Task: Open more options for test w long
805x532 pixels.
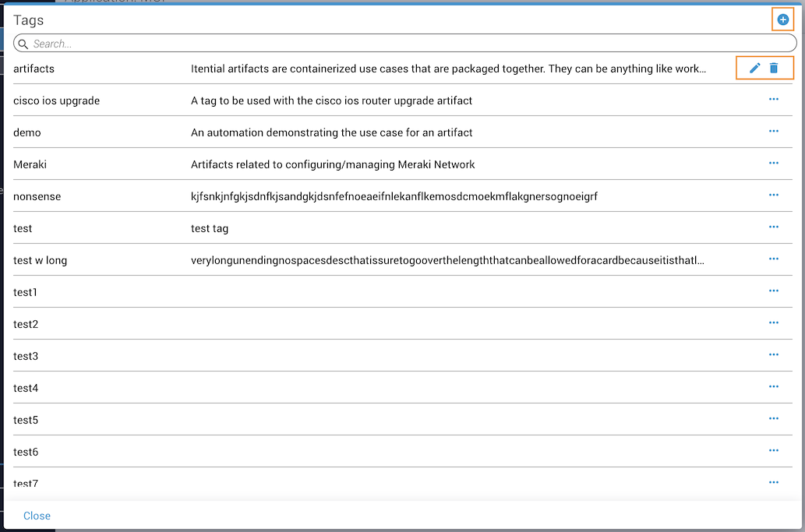Action: [774, 259]
